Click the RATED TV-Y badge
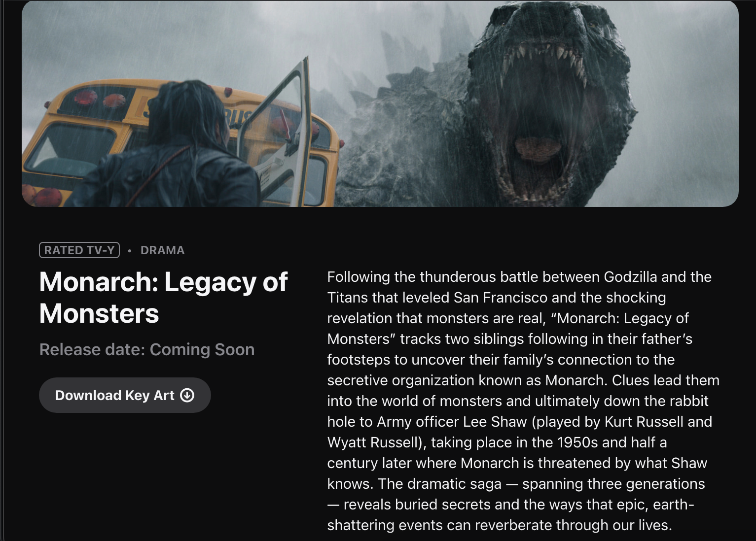The image size is (756, 541). coord(79,250)
